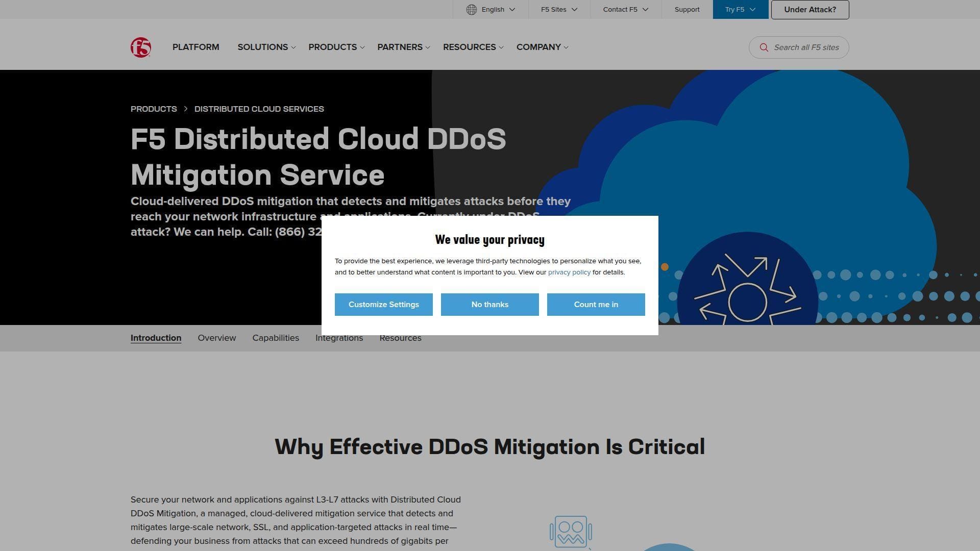Go to Products breadcrumb
980x551 pixels.
(154, 109)
